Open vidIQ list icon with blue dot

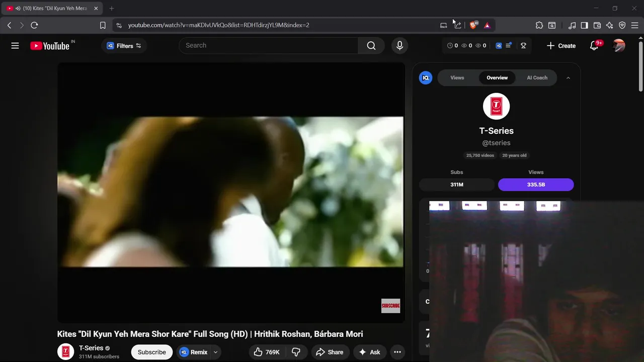pyautogui.click(x=509, y=45)
